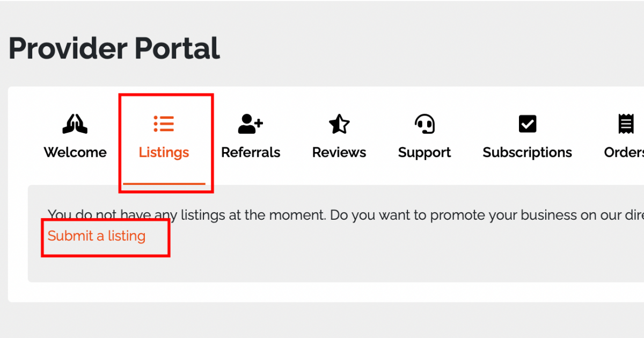Click the 'You do not have any listings' sentence
The image size is (644, 338).
coord(187,215)
